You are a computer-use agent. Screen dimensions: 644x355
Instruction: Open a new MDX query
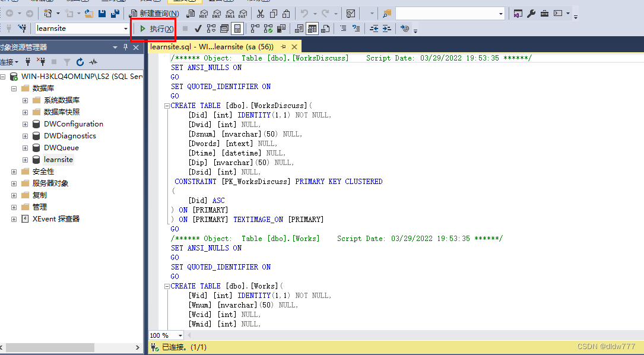204,12
